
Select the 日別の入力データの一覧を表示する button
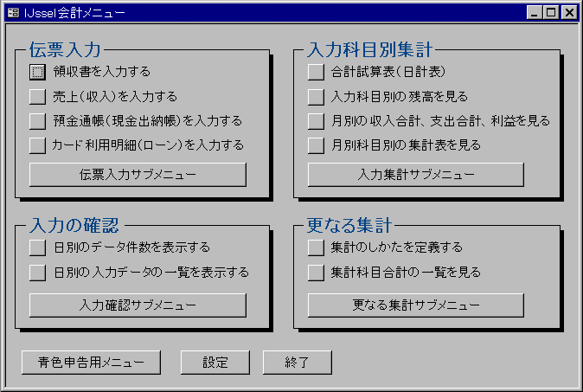37,273
